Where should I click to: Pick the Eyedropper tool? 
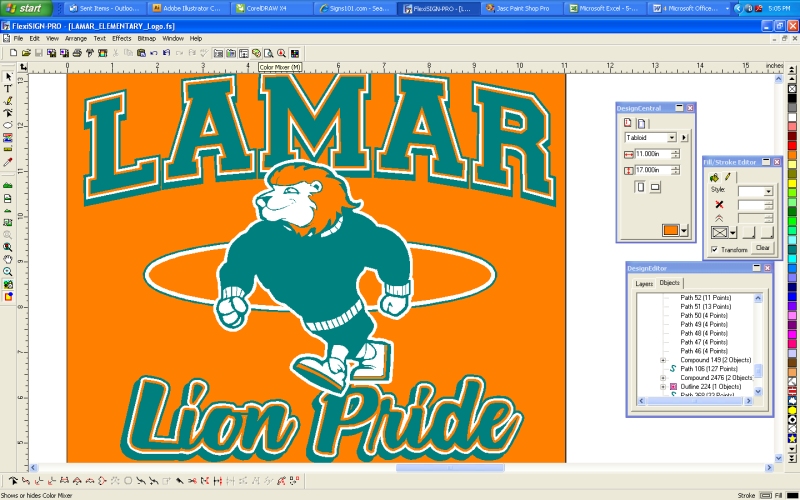click(x=8, y=162)
